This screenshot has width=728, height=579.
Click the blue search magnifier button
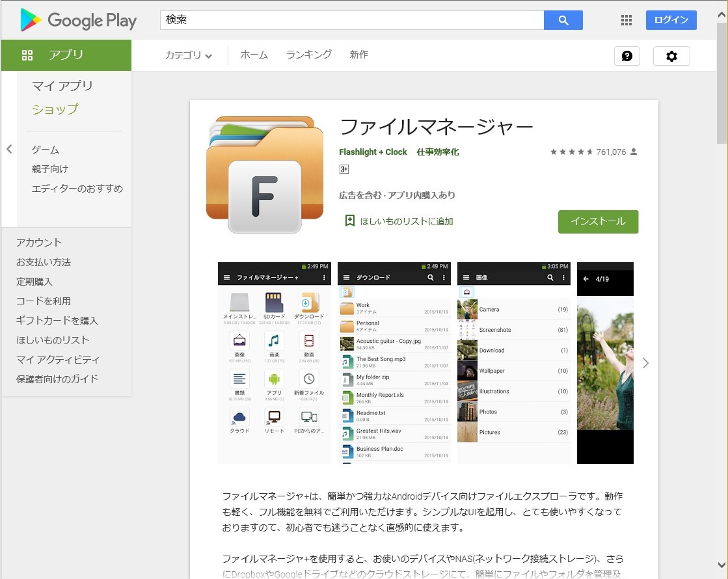tap(563, 20)
